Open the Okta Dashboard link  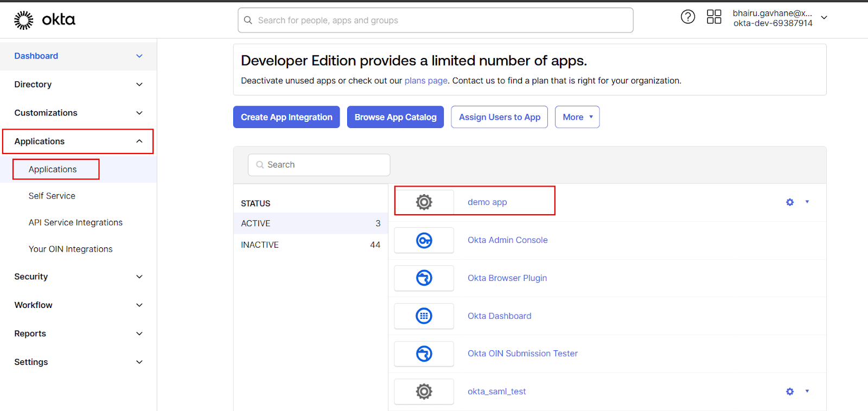click(x=500, y=316)
